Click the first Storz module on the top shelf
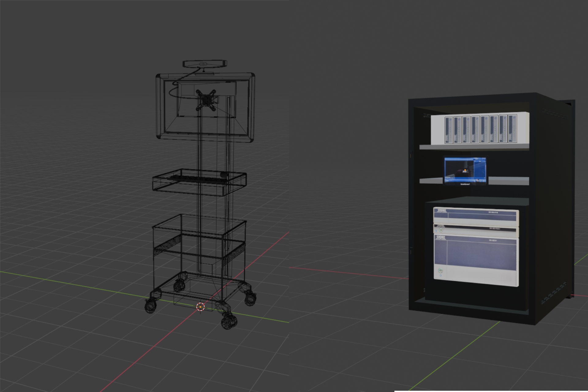 (x=449, y=130)
